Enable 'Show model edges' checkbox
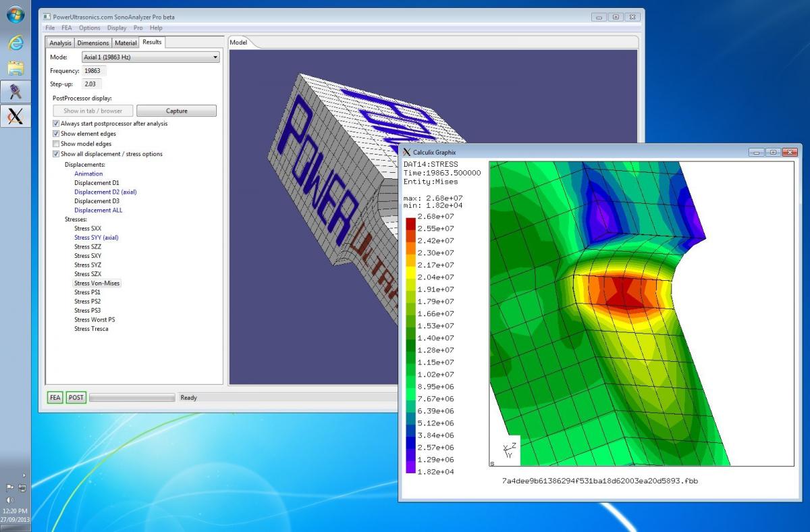The width and height of the screenshot is (810, 532). [x=55, y=144]
